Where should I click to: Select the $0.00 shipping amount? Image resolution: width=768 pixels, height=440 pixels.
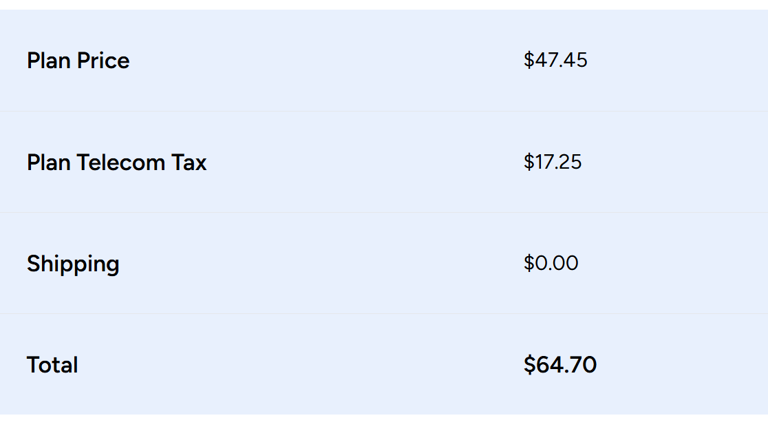click(551, 263)
